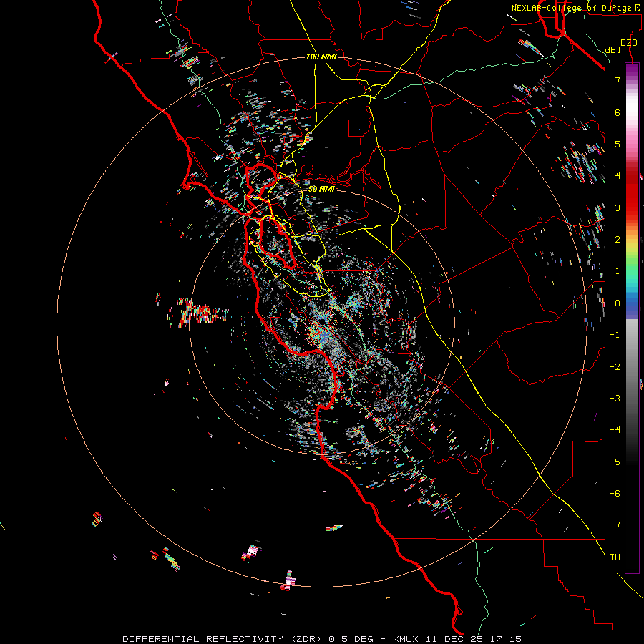Click the [dB] units label
Screen dimensions: 644x644
click(x=611, y=49)
